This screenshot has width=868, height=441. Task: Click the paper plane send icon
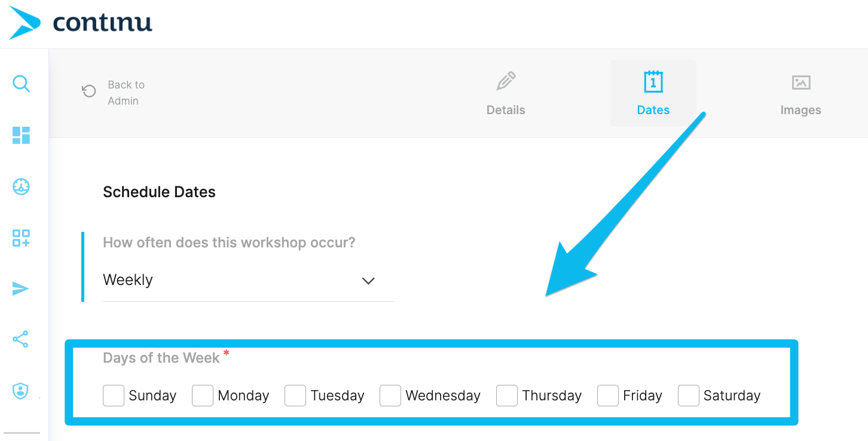[x=21, y=289]
